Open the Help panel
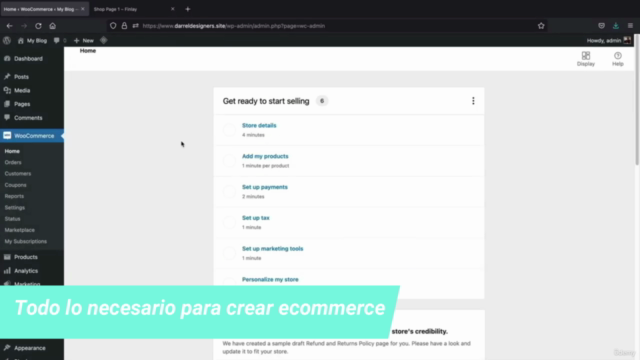The height and width of the screenshot is (360, 640). 618,59
